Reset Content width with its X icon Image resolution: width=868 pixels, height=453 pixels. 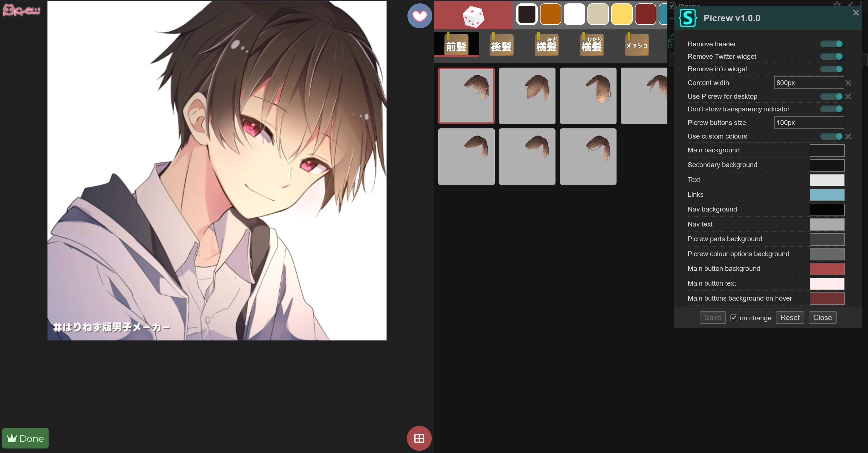(848, 83)
